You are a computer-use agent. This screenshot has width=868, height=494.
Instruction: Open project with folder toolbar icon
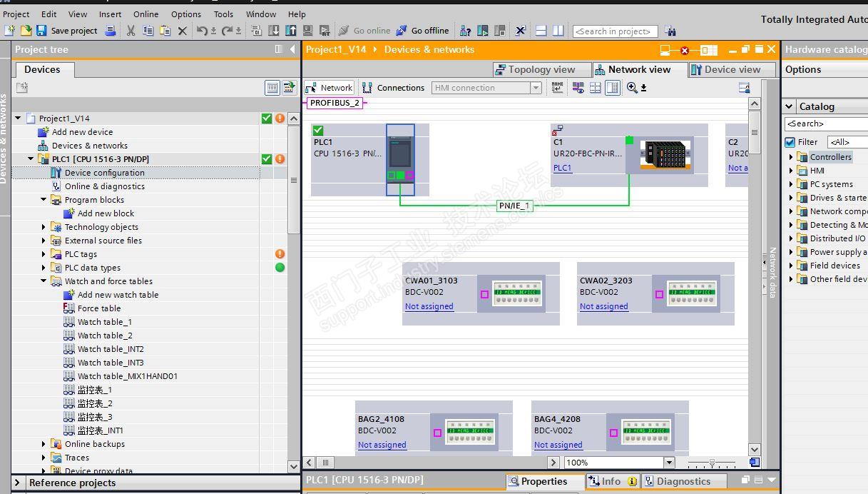point(26,31)
